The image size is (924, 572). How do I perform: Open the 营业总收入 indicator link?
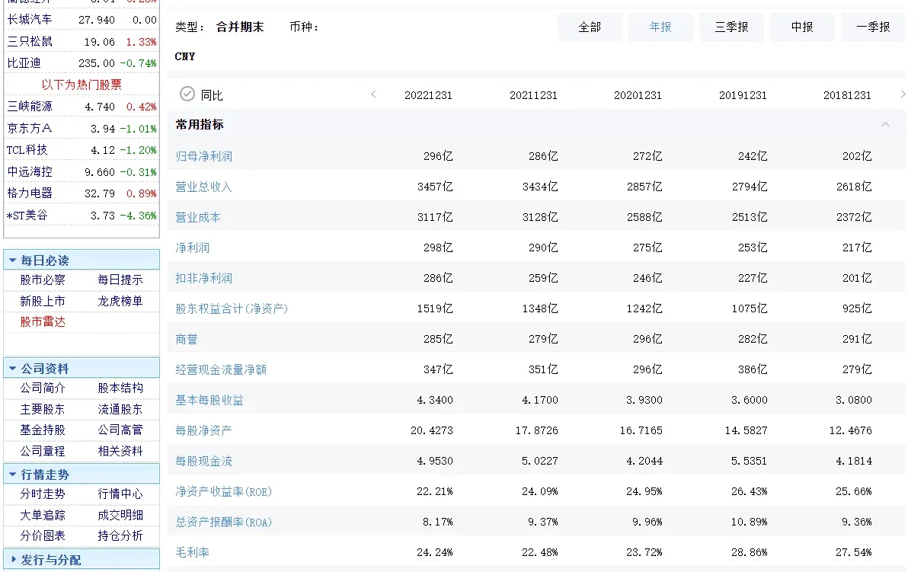click(x=203, y=186)
